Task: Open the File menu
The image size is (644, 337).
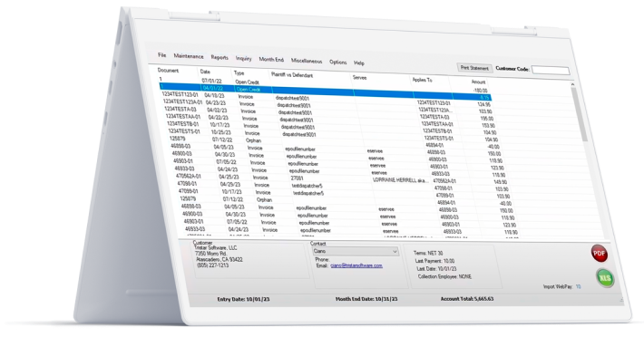Action: point(161,55)
